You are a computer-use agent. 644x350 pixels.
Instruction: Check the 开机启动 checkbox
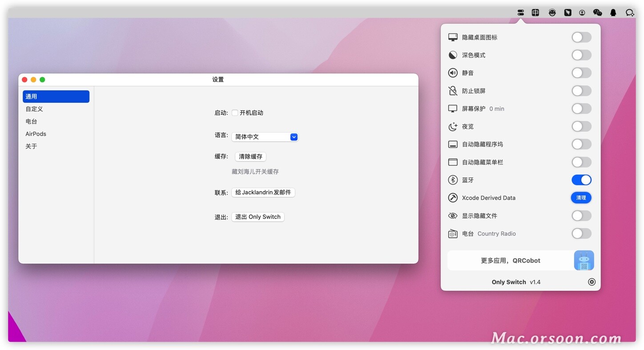[x=235, y=113]
